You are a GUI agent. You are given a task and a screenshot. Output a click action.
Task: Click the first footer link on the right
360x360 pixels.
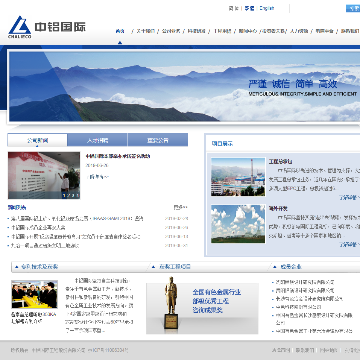pos(281,350)
